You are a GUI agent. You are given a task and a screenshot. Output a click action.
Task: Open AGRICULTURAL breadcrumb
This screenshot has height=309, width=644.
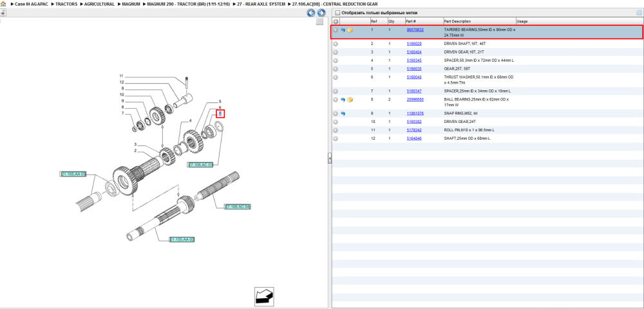click(99, 4)
